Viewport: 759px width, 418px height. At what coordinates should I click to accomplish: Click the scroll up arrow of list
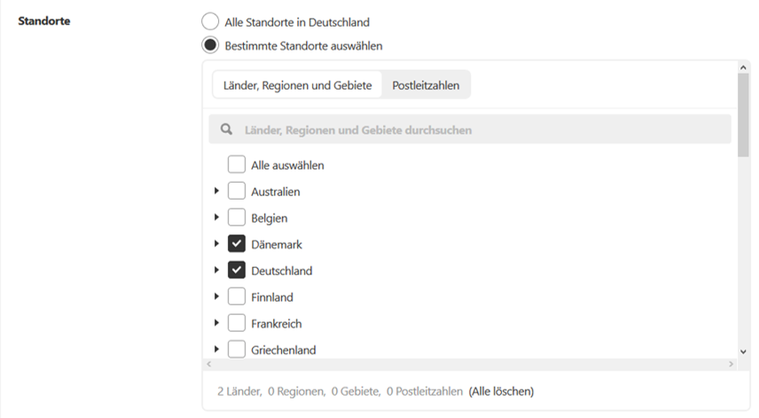point(743,68)
